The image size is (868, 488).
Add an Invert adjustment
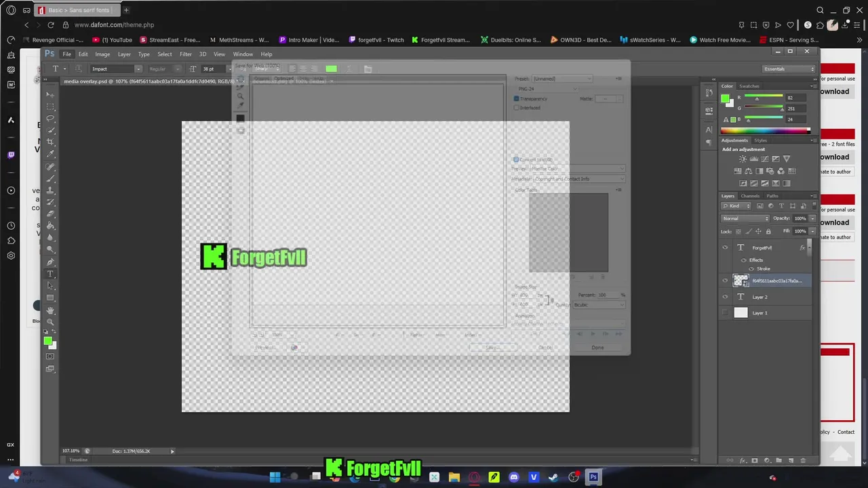tap(743, 183)
